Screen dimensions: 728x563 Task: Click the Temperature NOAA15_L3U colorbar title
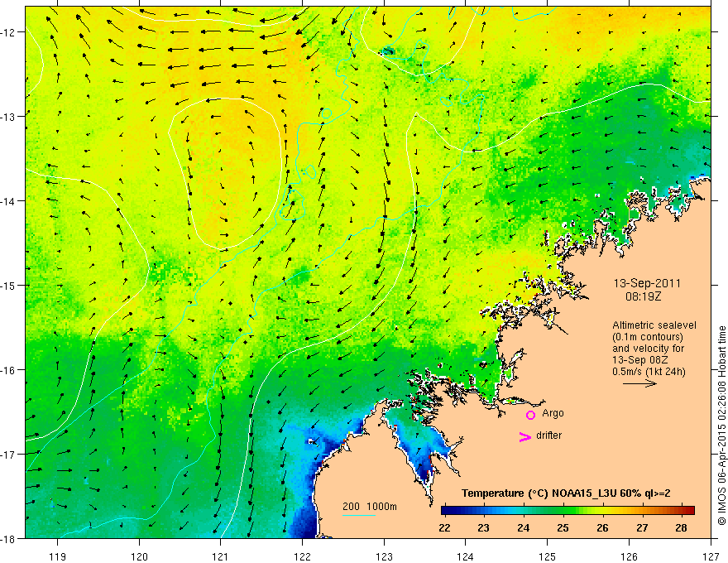566,493
